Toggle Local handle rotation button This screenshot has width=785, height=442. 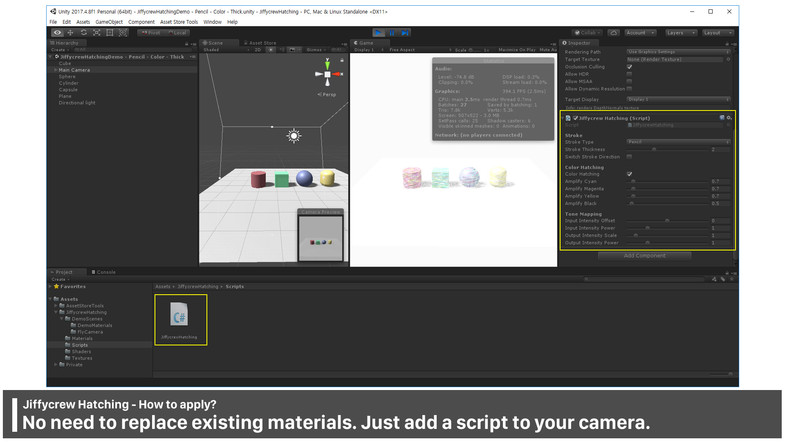coord(177,33)
